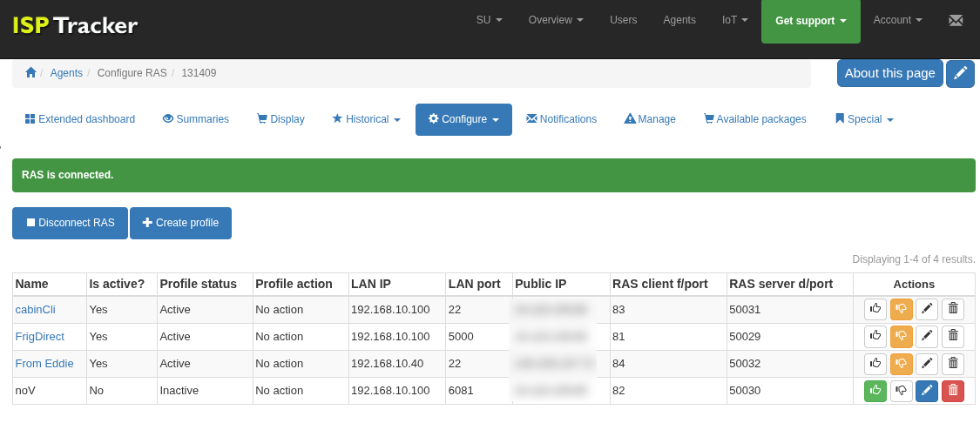Click the home icon in breadcrumb

(30, 73)
